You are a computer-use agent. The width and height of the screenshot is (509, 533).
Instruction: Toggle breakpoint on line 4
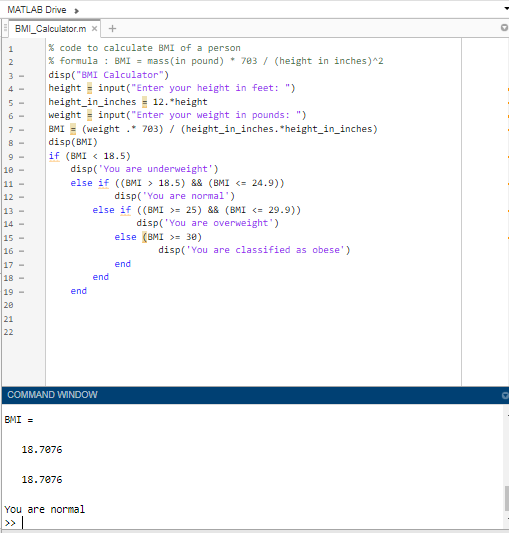tap(21, 89)
